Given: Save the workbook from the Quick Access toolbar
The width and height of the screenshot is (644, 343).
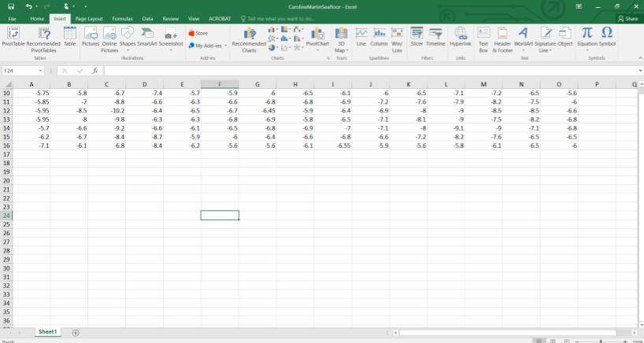Looking at the screenshot, I should (11, 6).
